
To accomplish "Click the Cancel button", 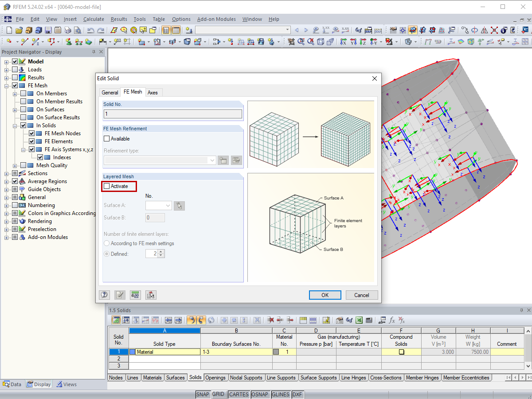I will (x=361, y=295).
